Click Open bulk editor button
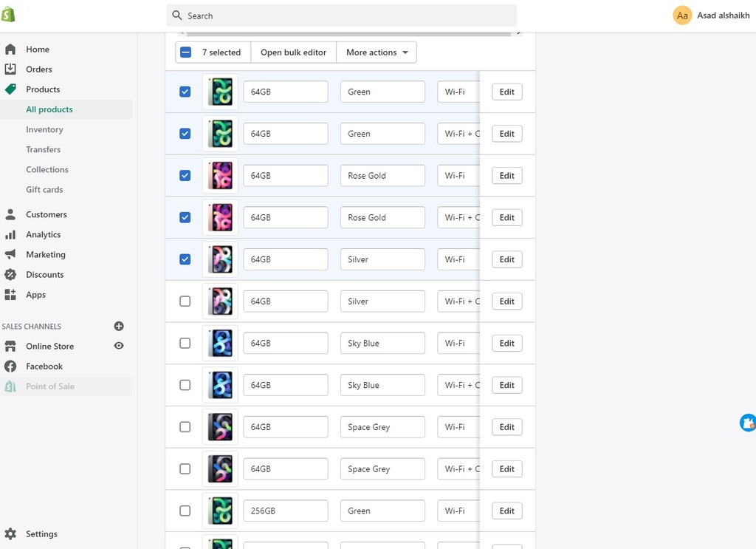The width and height of the screenshot is (756, 549). click(293, 52)
